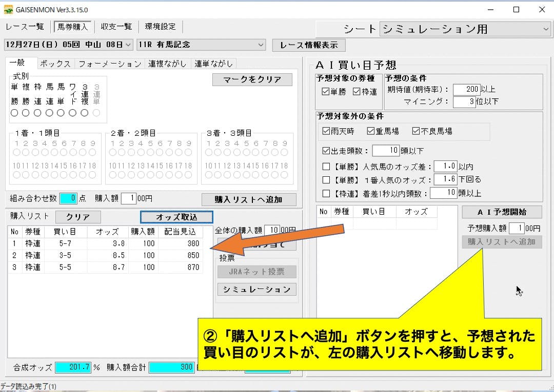Click the 1番人気のオッズ input showing 1.6
The width and height of the screenshot is (554, 392).
point(446,179)
